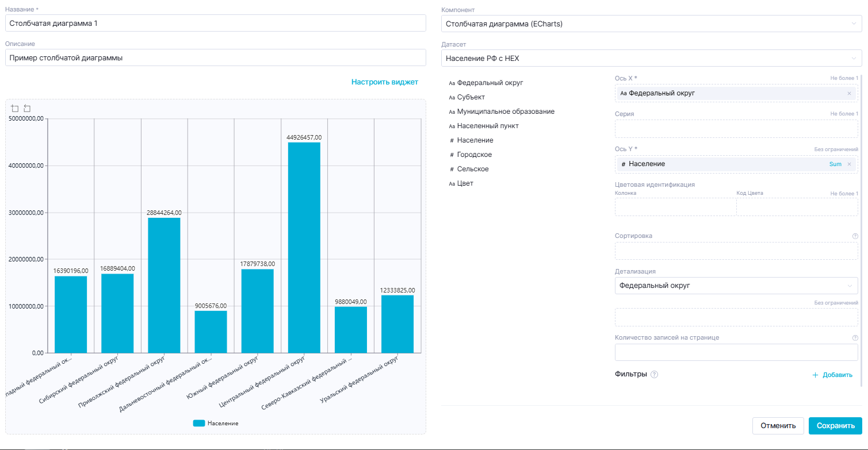Image resolution: width=868 pixels, height=450 pixels.
Task: Remove Федеральный округ from the X axis
Action: [x=849, y=93]
